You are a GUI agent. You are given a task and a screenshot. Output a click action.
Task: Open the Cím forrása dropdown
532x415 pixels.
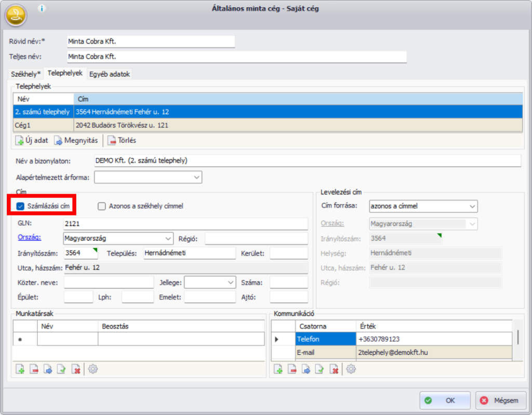472,206
